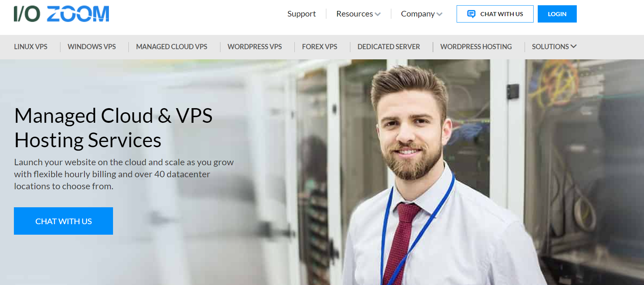The height and width of the screenshot is (285, 644).
Task: Select the Windows VPS menu item
Action: (x=92, y=47)
